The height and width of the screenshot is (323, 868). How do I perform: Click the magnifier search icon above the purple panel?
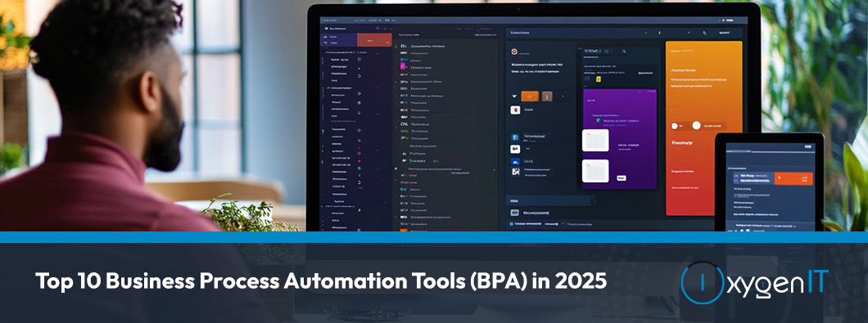[624, 52]
